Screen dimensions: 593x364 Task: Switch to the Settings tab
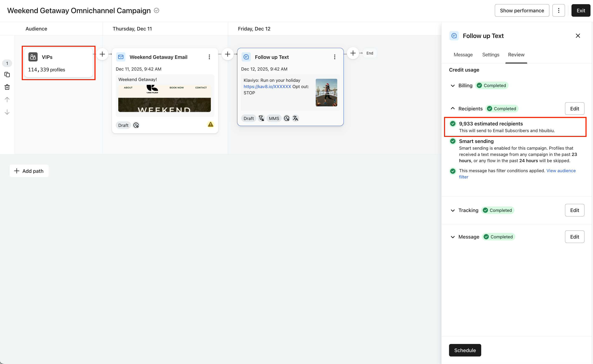pos(490,55)
